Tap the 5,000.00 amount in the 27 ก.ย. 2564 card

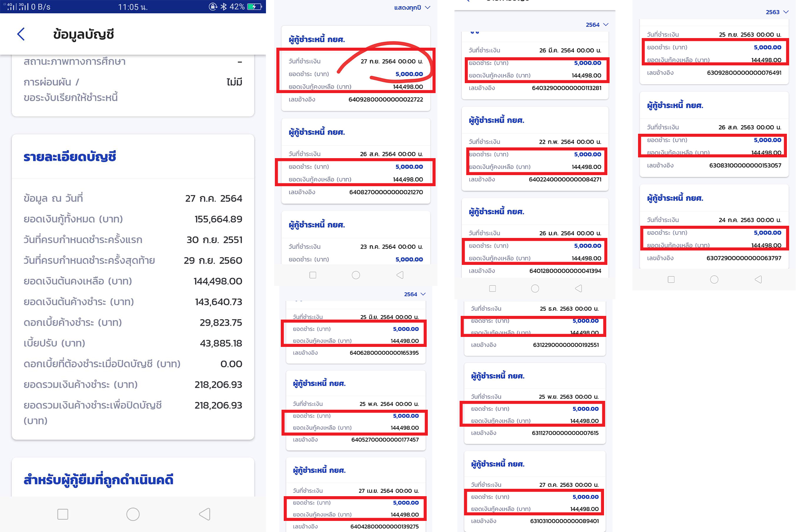[x=409, y=74]
